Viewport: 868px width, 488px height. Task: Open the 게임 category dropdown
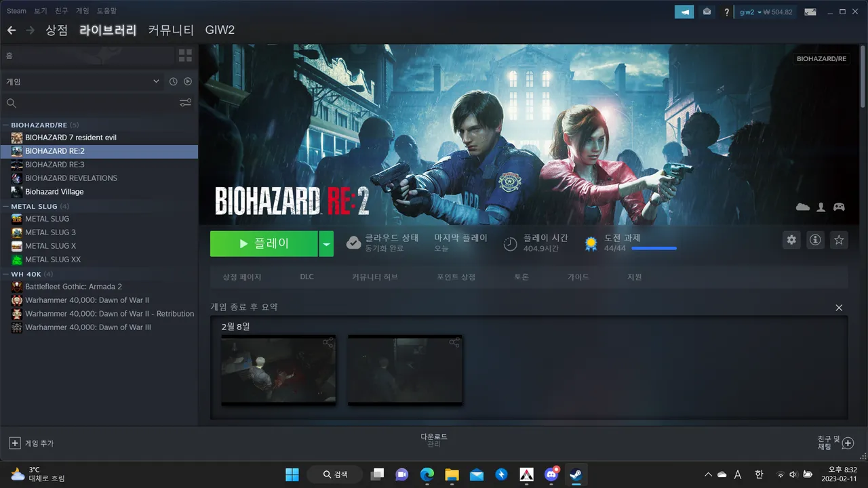click(81, 81)
